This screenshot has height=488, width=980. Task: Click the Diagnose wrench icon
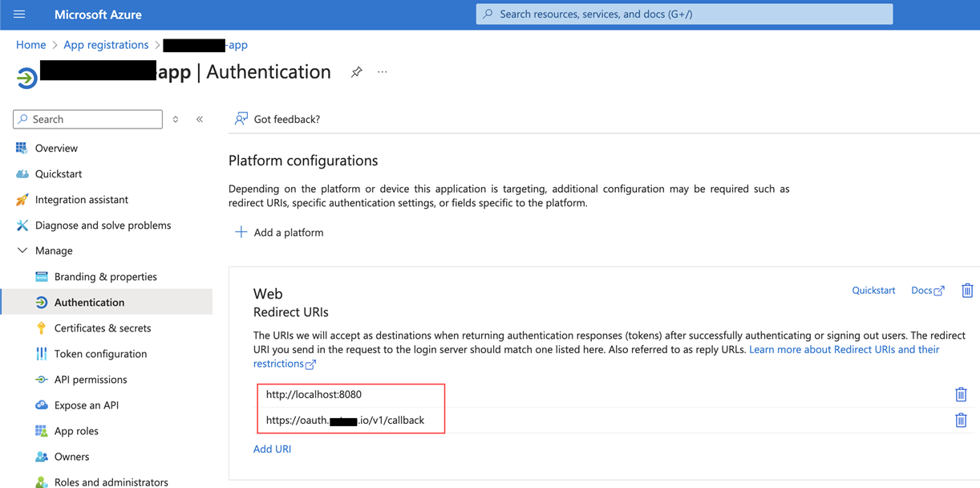(x=22, y=226)
